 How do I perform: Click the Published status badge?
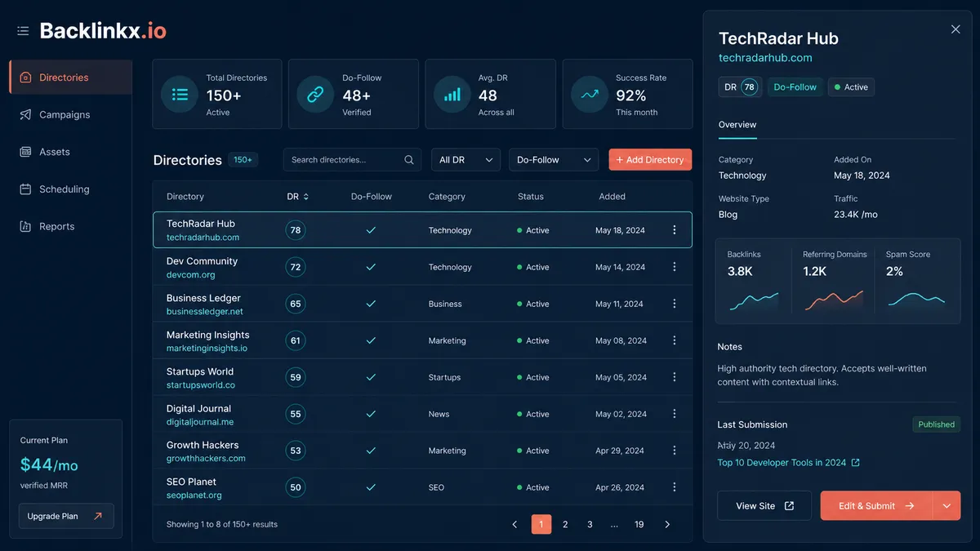936,424
